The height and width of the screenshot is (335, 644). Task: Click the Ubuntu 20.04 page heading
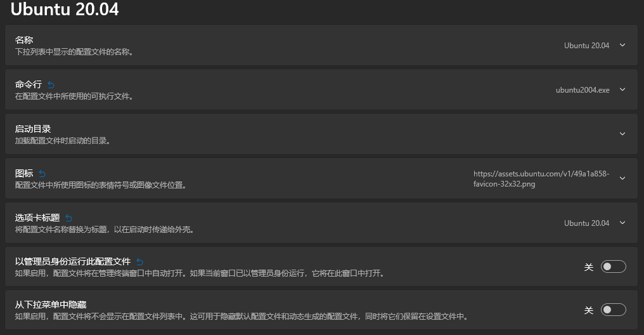tap(65, 9)
